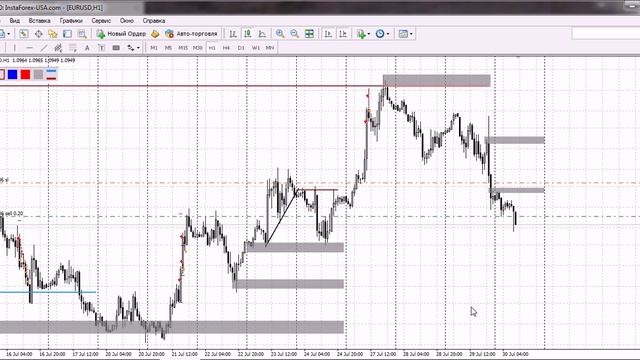
Task: Select the M1 timeframe
Action: [154, 48]
